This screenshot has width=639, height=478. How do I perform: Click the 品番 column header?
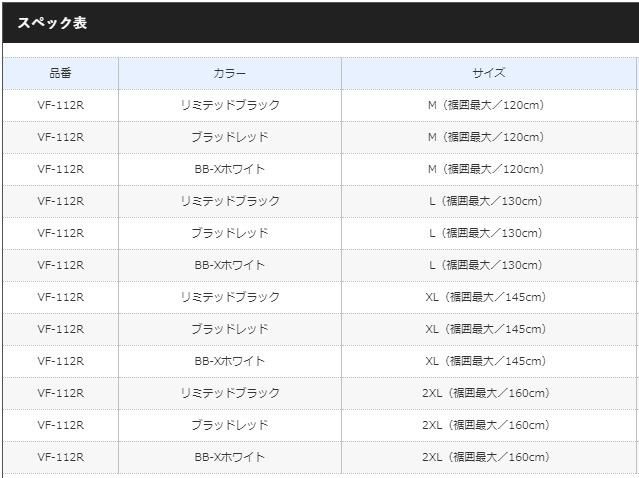[60, 73]
